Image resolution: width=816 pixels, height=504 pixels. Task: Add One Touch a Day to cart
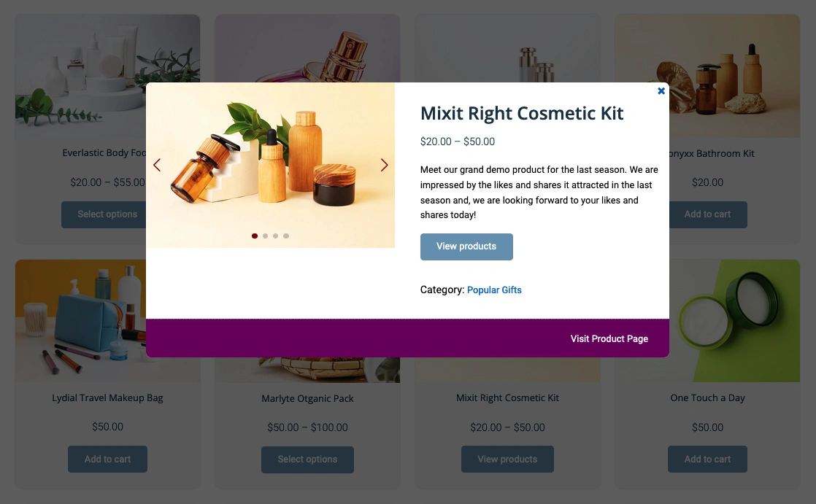coord(707,460)
